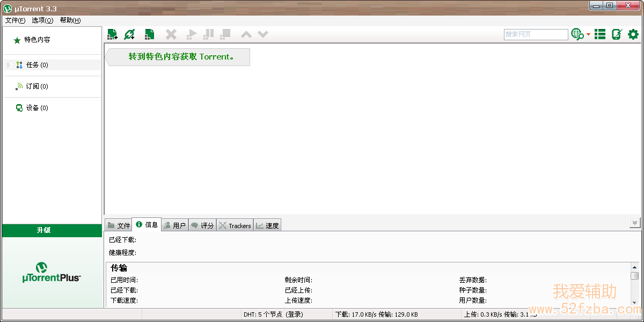Viewport: 644px width, 322px height.
Task: Click the 剩余时间 label
Action: [x=298, y=280]
